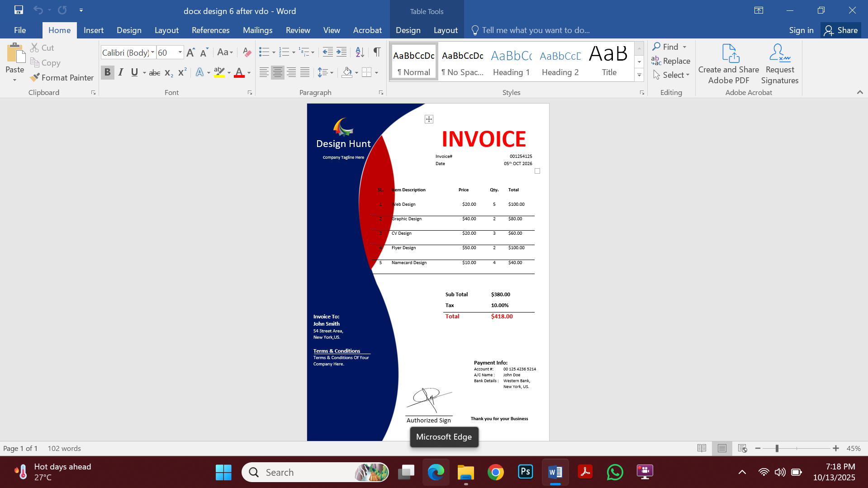Screen dimensions: 868x488
Task: Expand the Styles gallery
Action: tap(639, 75)
